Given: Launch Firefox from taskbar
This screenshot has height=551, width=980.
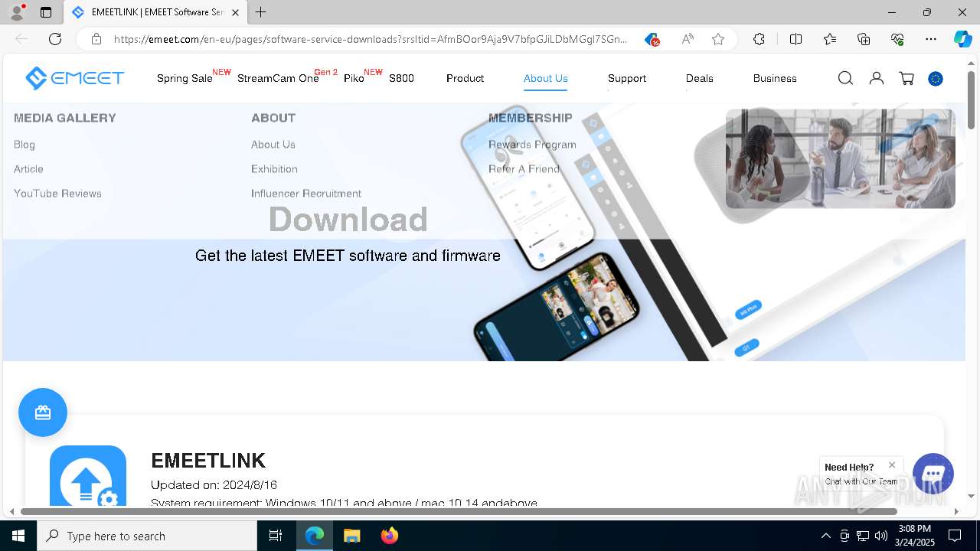Looking at the screenshot, I should click(390, 536).
